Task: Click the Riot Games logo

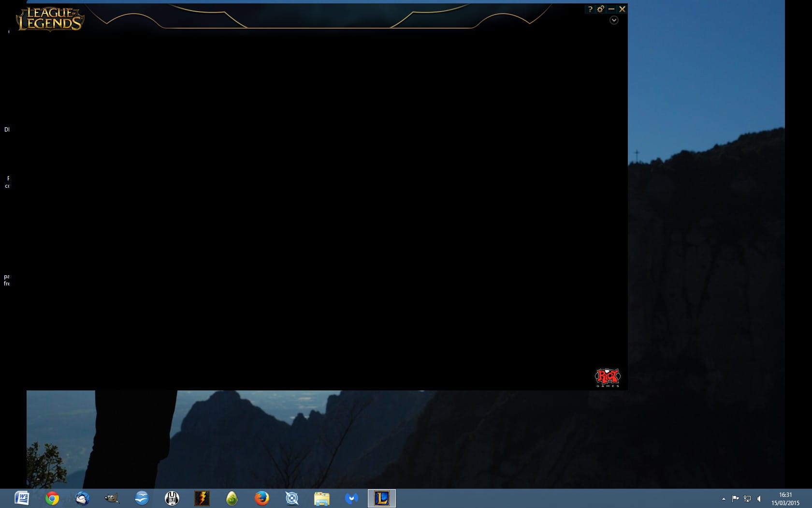Action: click(608, 378)
